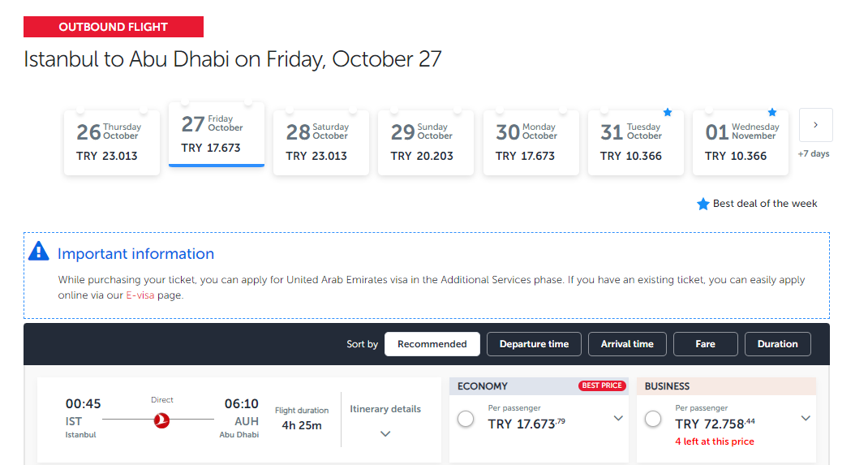The width and height of the screenshot is (868, 465).
Task: Click the Best deal of the week star
Action: 703,205
